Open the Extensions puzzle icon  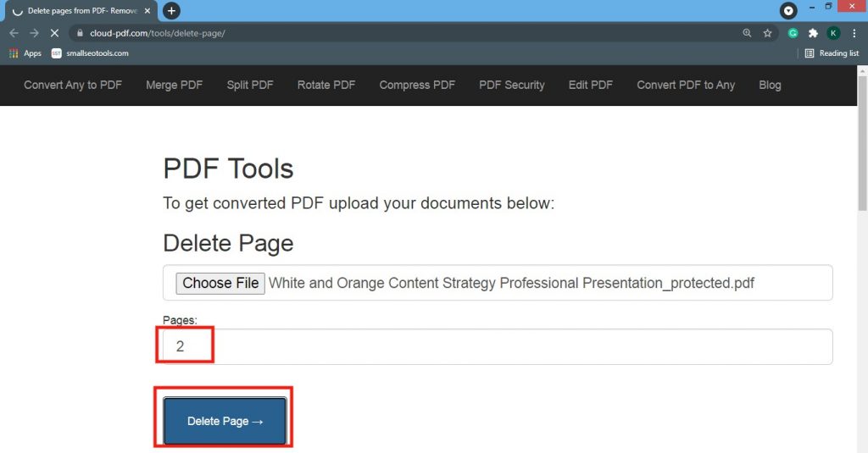click(x=813, y=33)
